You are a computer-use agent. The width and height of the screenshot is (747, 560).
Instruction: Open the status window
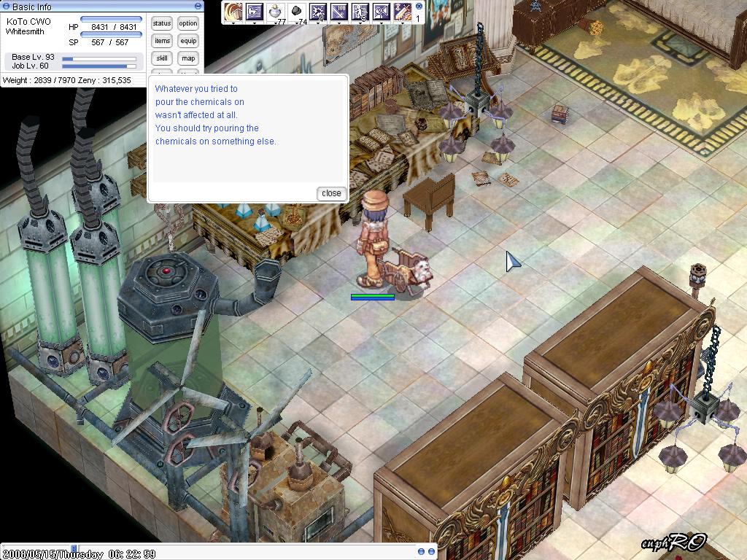pos(161,23)
